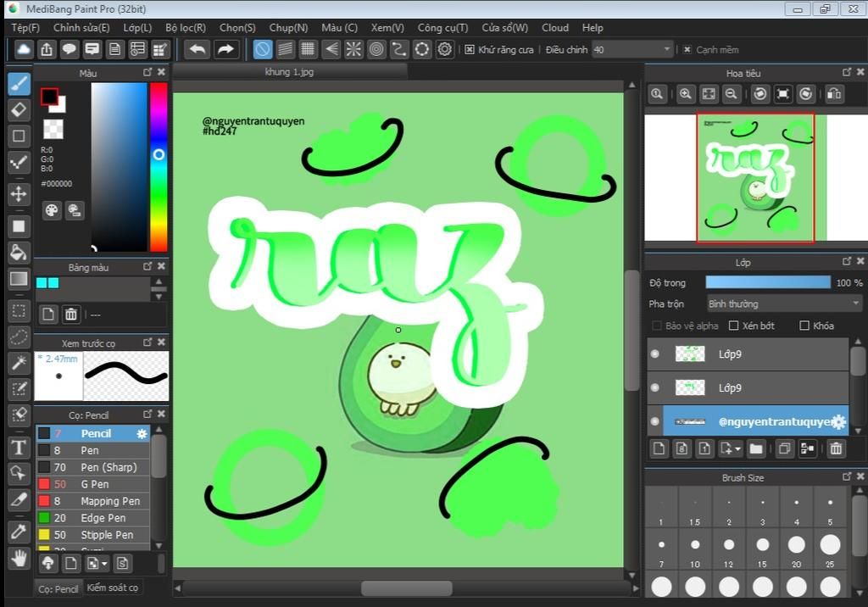The width and height of the screenshot is (868, 607).
Task: Select the Gradient tool
Action: pos(19,279)
